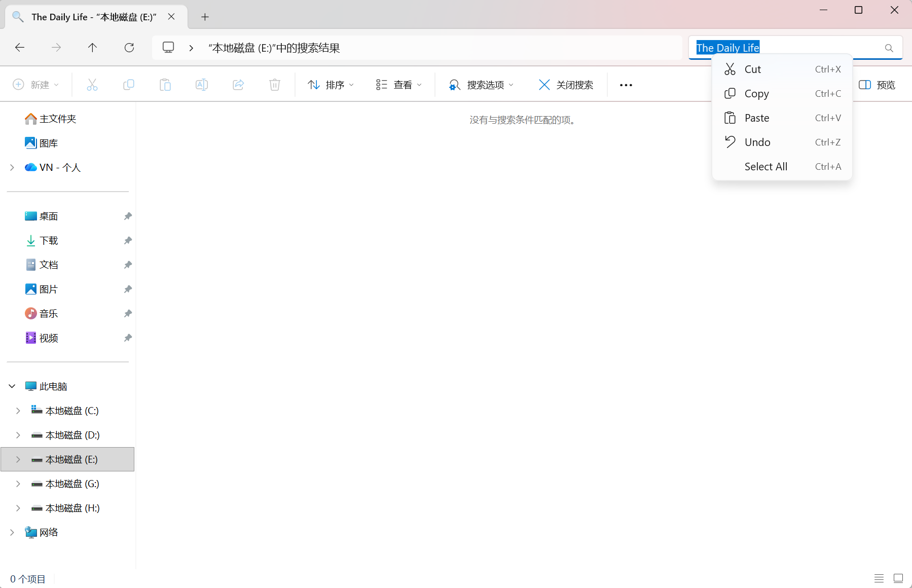Screen dimensions: 912x588
Task: Go back to the previous folder
Action: [x=20, y=48]
